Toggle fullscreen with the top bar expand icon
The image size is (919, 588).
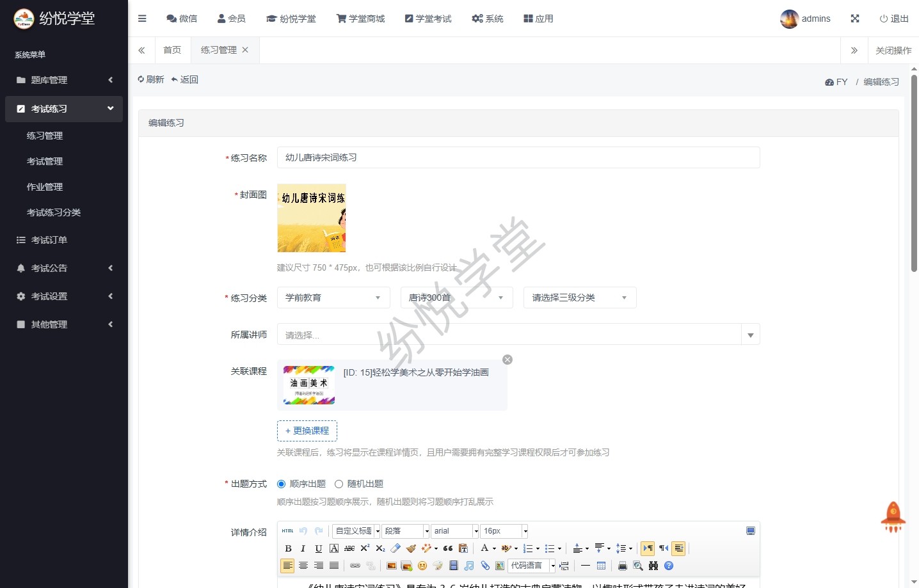(x=855, y=19)
